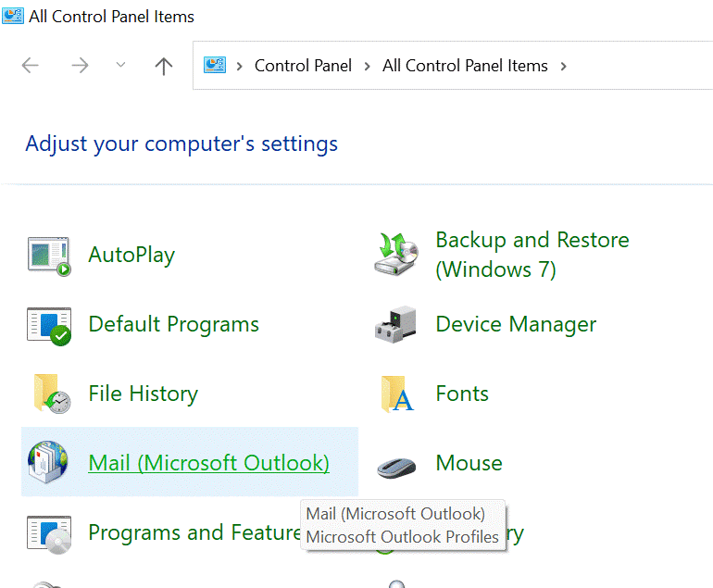Open the Device Manager link
This screenshot has height=588, width=713.
516,325
